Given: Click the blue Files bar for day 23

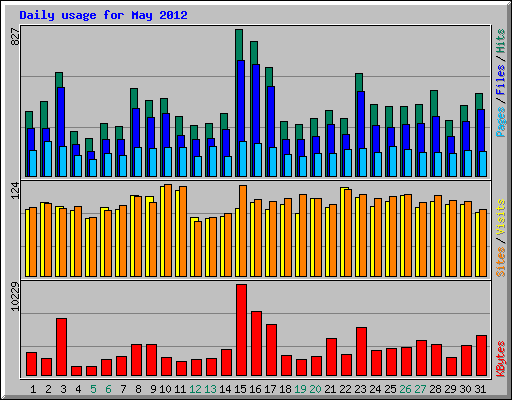Looking at the screenshot, I should click(361, 119).
